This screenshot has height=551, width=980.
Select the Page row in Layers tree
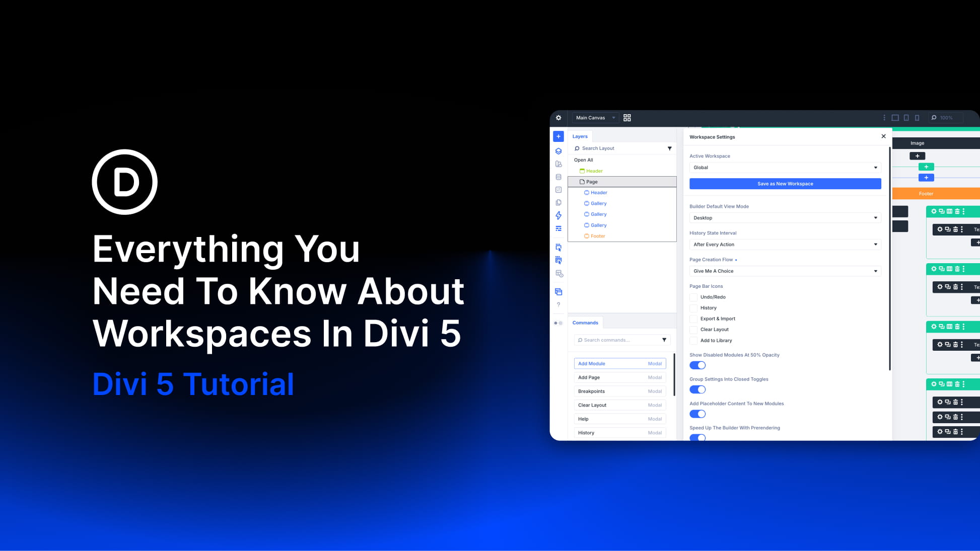click(622, 182)
